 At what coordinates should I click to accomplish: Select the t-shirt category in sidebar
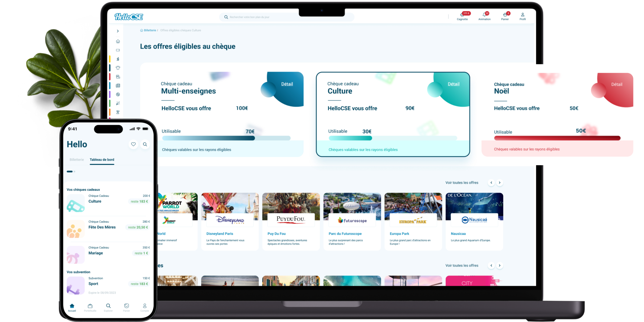coord(118,68)
